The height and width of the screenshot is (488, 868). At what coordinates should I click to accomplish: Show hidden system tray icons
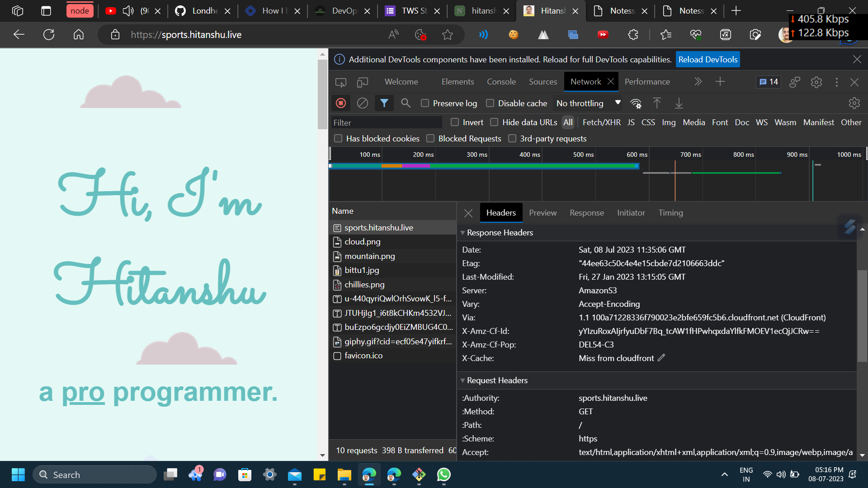click(x=725, y=474)
